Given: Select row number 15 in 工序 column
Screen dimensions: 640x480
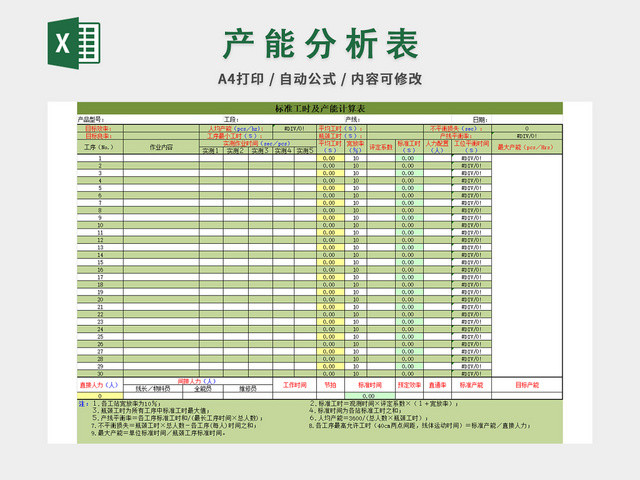Looking at the screenshot, I should pyautogui.click(x=100, y=262).
